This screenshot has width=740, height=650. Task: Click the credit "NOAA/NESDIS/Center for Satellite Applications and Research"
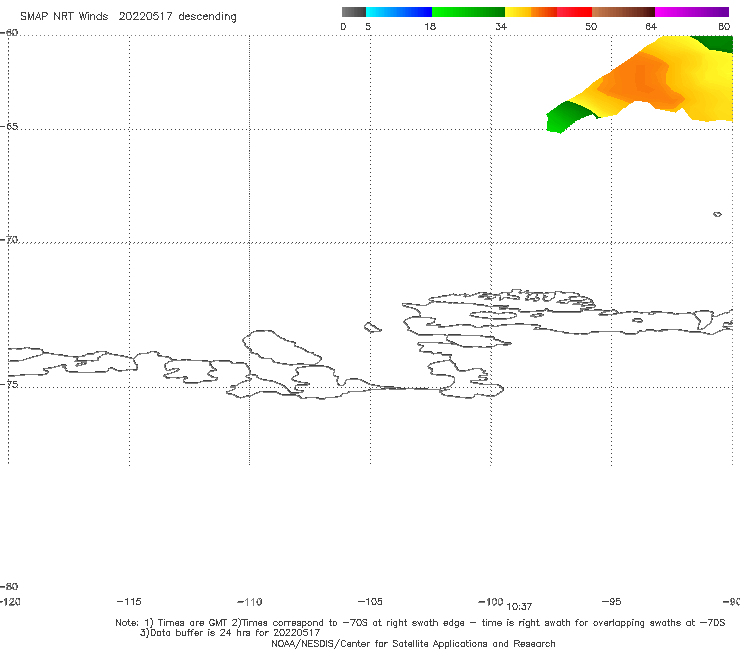point(413,643)
